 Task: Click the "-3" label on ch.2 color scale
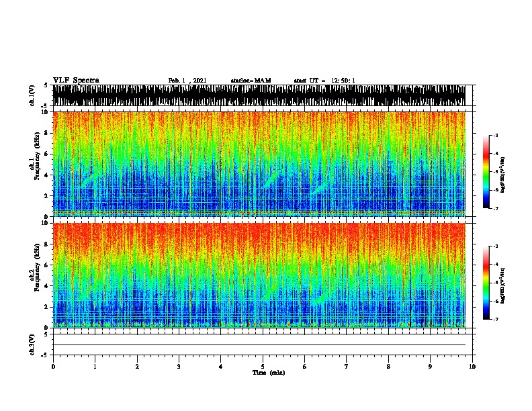pos(496,246)
